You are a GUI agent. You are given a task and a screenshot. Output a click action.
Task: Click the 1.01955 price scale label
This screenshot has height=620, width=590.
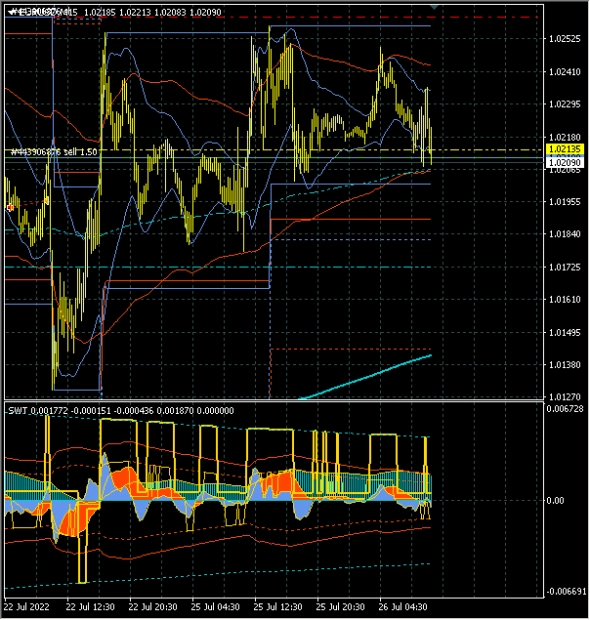point(565,202)
